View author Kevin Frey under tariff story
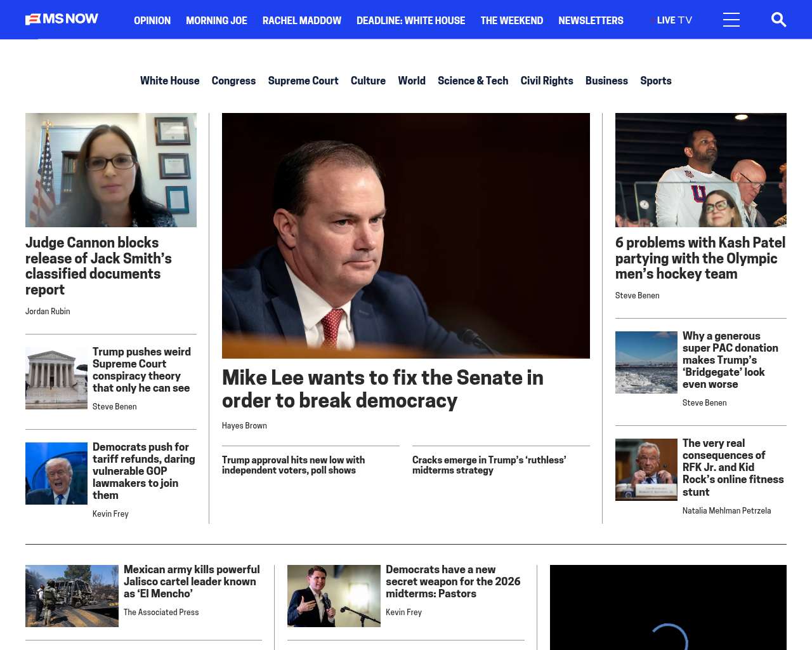Image resolution: width=812 pixels, height=650 pixels. point(110,514)
